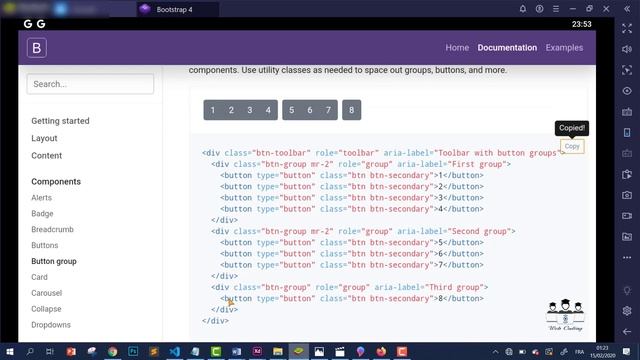Open Visual Studio Code from taskbar
The width and height of the screenshot is (640, 360).
(175, 351)
